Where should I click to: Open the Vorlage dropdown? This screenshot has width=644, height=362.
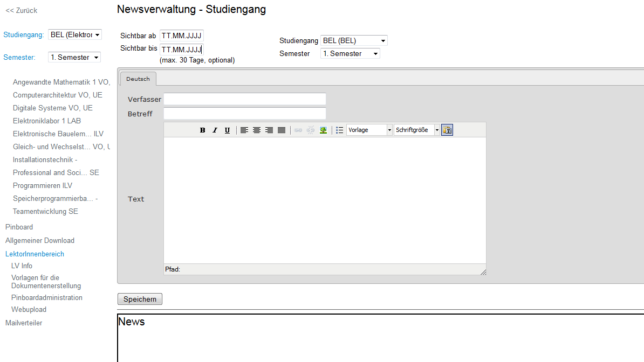tap(369, 130)
